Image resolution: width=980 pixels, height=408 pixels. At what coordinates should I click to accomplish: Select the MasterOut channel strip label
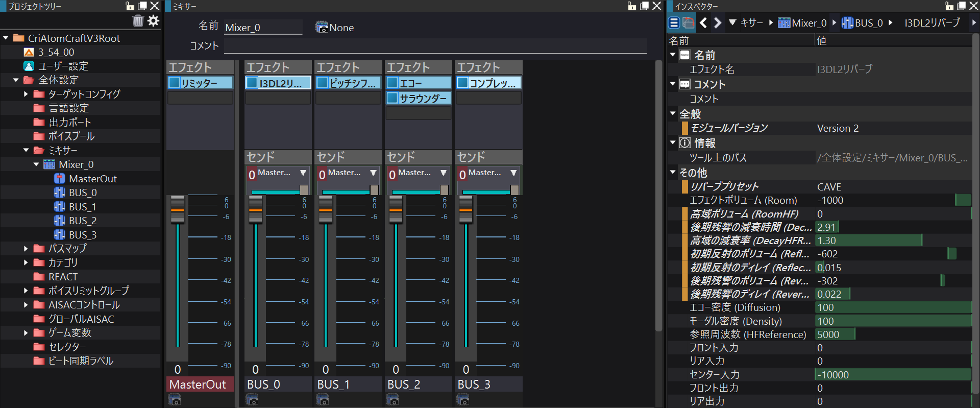200,385
